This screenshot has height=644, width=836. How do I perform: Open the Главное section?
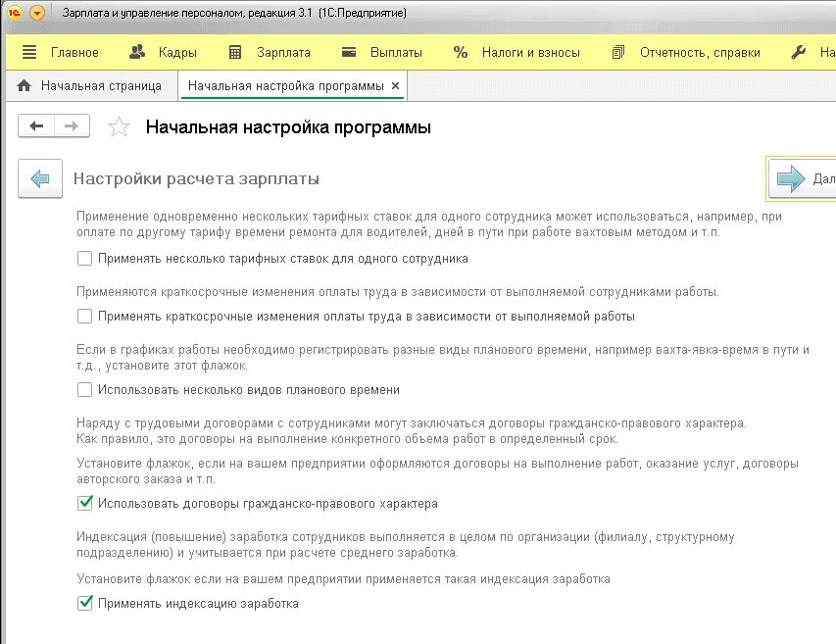click(74, 52)
